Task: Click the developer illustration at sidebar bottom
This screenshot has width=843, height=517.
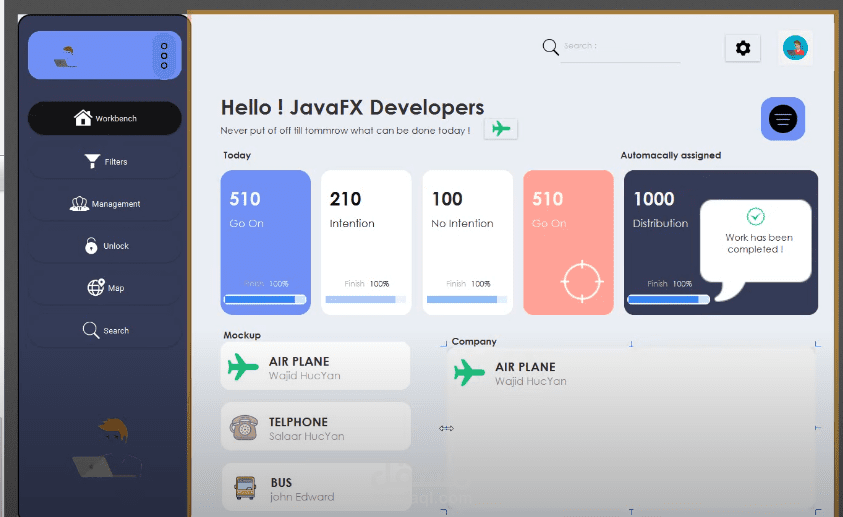Action: pyautogui.click(x=108, y=449)
